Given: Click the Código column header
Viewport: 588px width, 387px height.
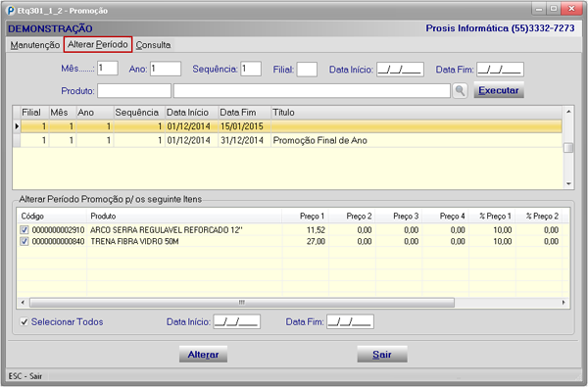Looking at the screenshot, I should (52, 217).
